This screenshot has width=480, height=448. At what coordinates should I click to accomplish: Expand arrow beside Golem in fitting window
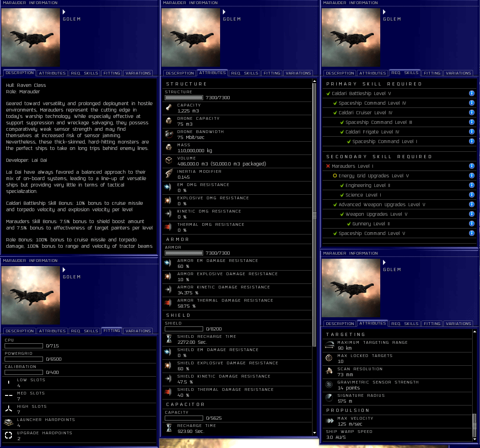[64, 270]
